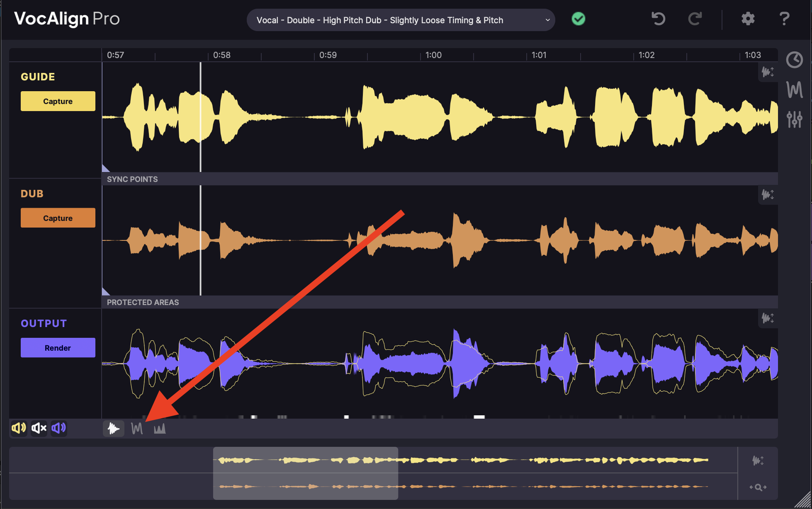Viewport: 812px width, 509px height.
Task: Expand the PROTECTED AREAS bar
Action: click(143, 302)
